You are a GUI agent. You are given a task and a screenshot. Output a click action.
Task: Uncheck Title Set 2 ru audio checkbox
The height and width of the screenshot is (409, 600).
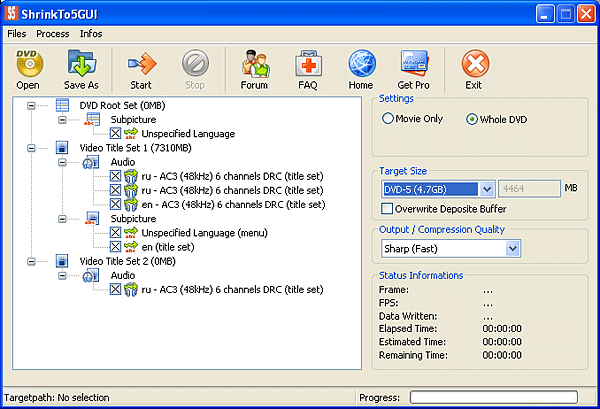click(x=115, y=289)
